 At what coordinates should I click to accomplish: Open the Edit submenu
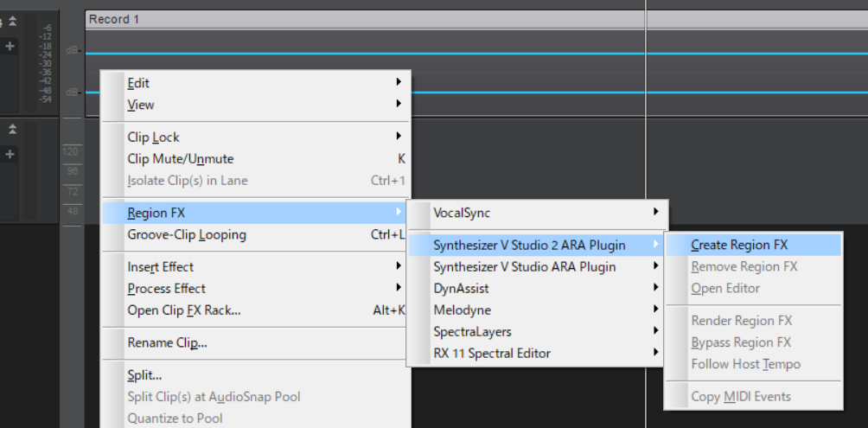click(x=256, y=83)
